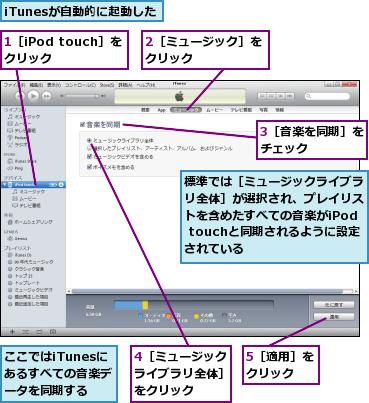Toggle ボイスメモを含める checkbox

(89, 167)
